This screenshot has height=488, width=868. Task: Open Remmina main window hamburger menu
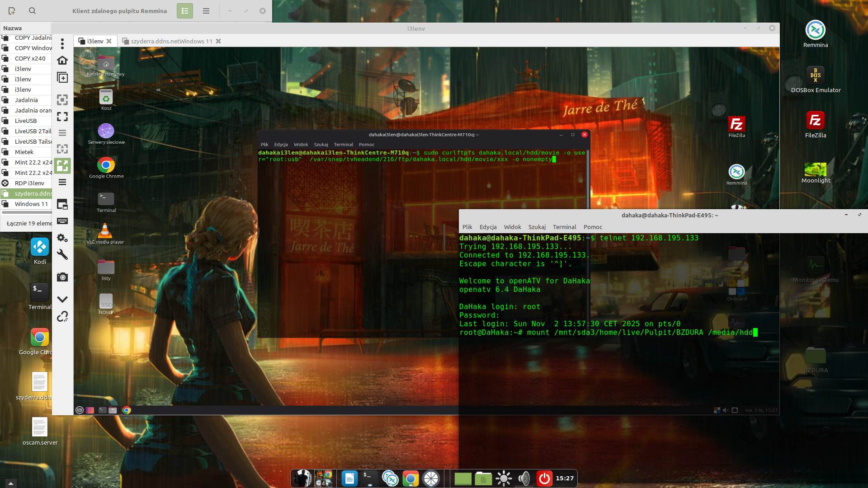point(206,11)
